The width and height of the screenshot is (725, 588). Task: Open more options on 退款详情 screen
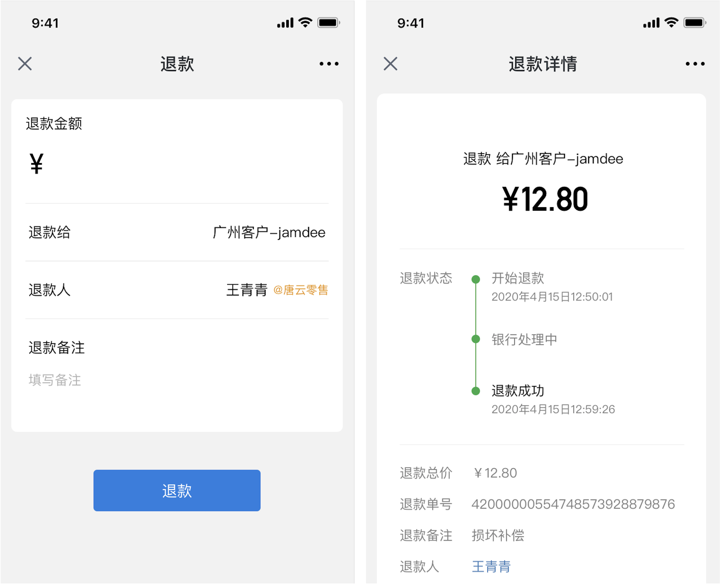coord(695,64)
